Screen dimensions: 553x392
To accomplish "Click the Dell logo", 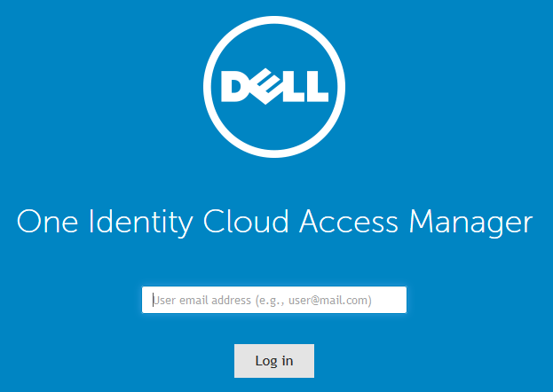I will coord(274,87).
